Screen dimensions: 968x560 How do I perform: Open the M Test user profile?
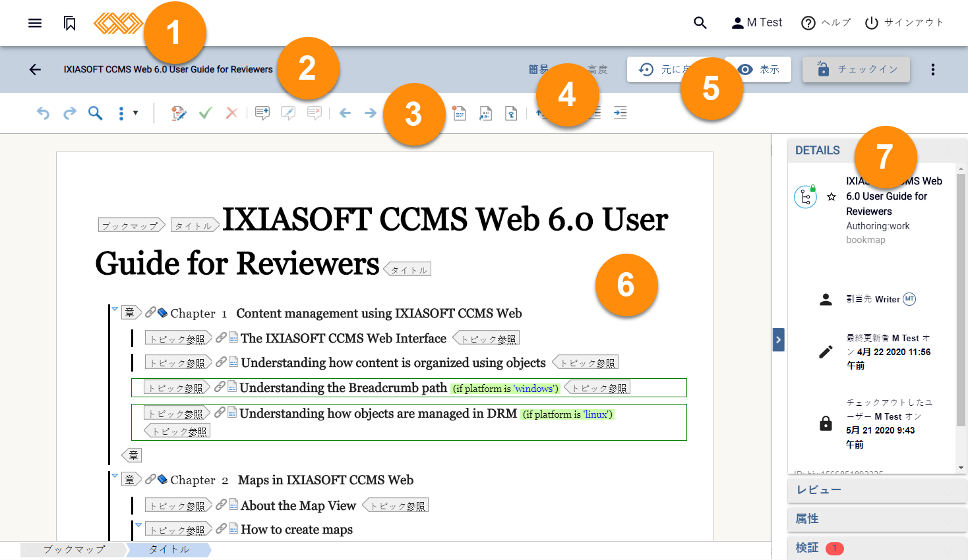click(757, 23)
